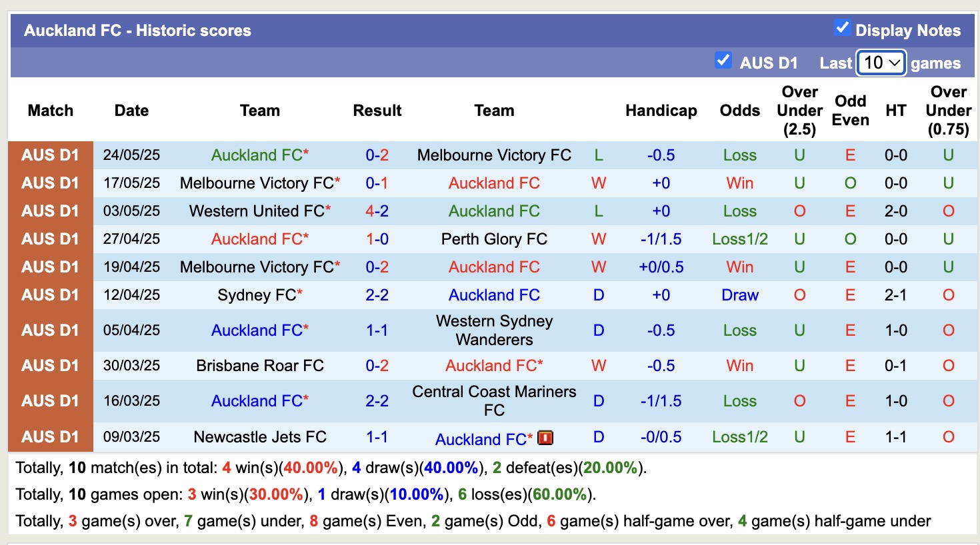
Task: Click the AUS D1 badge on the top match row
Action: (x=50, y=155)
